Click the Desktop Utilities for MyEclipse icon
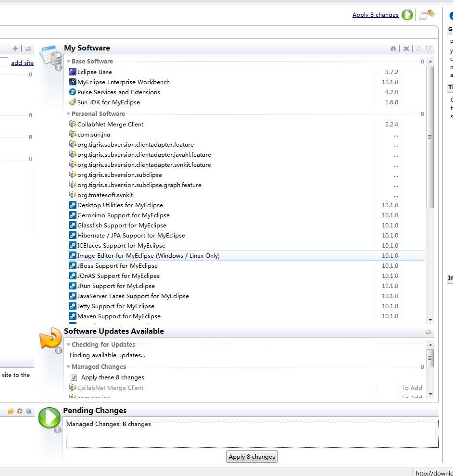This screenshot has height=476, width=453. [73, 205]
